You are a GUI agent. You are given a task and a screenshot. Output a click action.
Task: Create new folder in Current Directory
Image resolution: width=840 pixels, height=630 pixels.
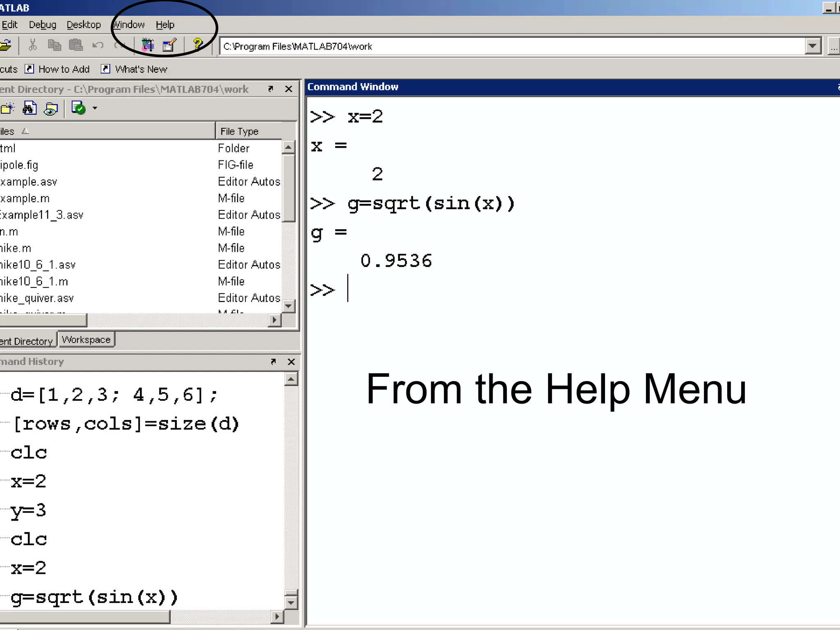coord(7,108)
